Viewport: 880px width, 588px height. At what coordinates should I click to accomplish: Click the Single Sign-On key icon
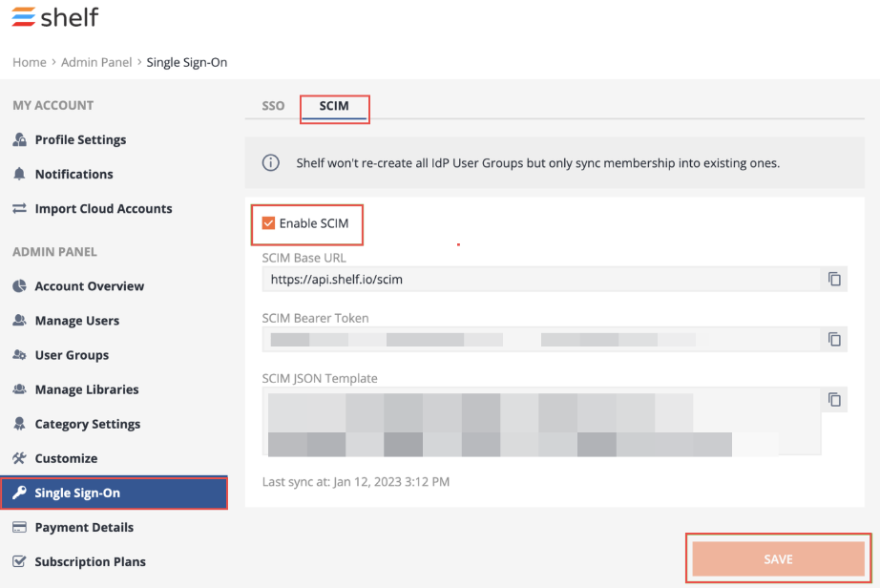[20, 493]
